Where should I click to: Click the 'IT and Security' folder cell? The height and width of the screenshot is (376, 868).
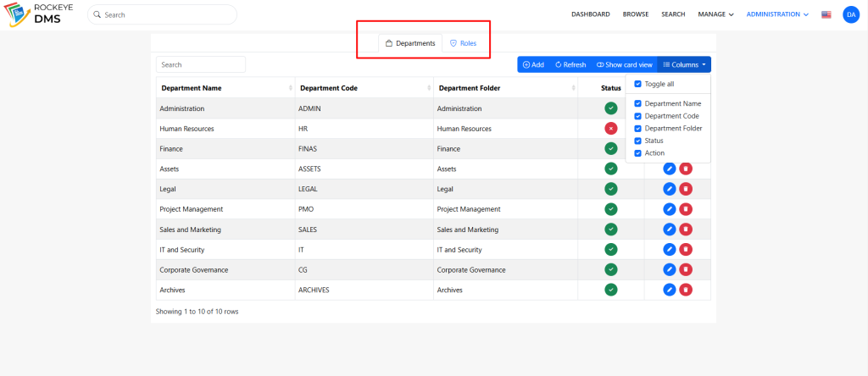click(505, 249)
